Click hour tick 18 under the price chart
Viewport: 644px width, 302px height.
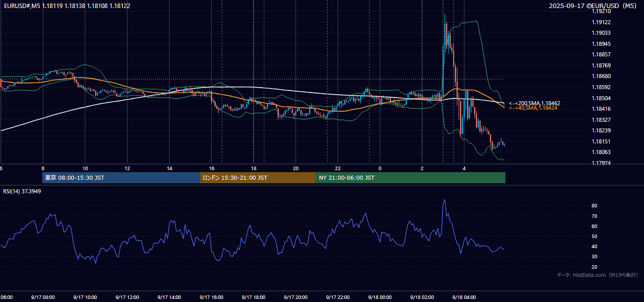[x=253, y=168]
